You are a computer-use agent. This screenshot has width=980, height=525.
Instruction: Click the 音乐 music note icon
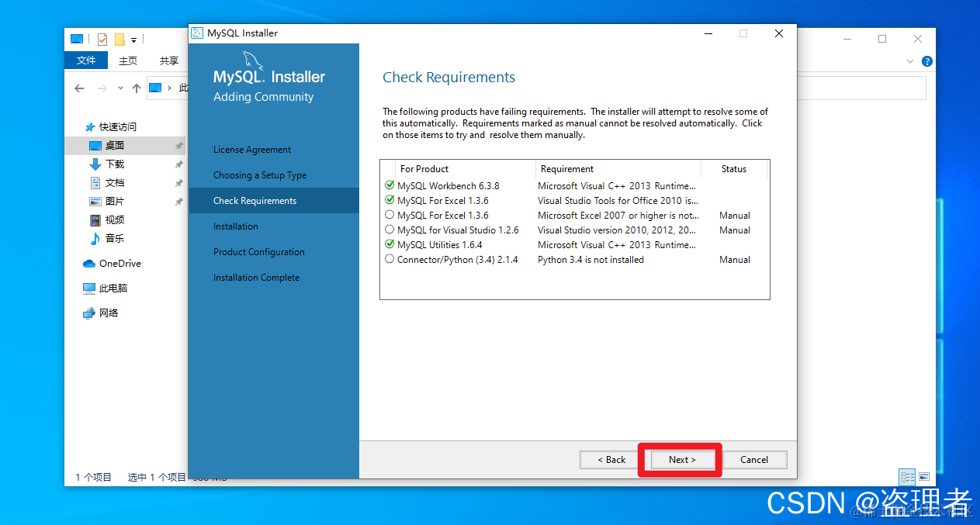[95, 239]
